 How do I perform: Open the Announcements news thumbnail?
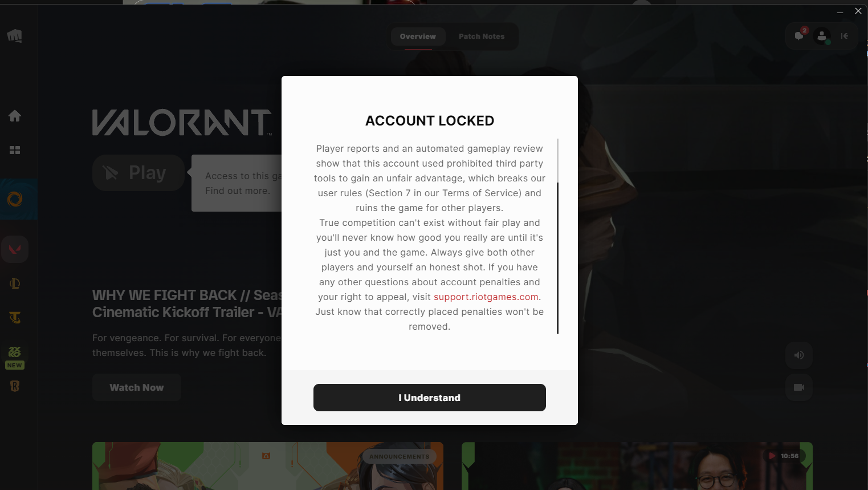click(x=268, y=465)
